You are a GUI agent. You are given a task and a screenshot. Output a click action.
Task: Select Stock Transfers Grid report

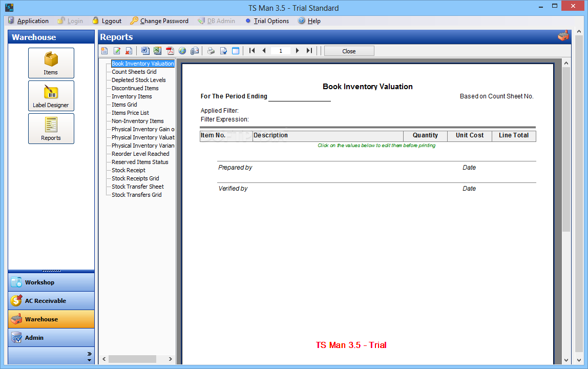(x=136, y=195)
